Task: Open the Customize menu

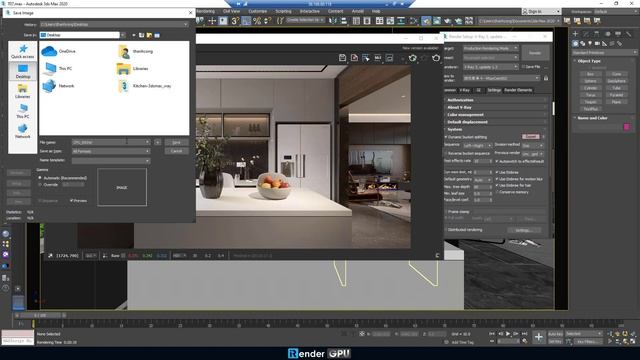Action: 258,11
